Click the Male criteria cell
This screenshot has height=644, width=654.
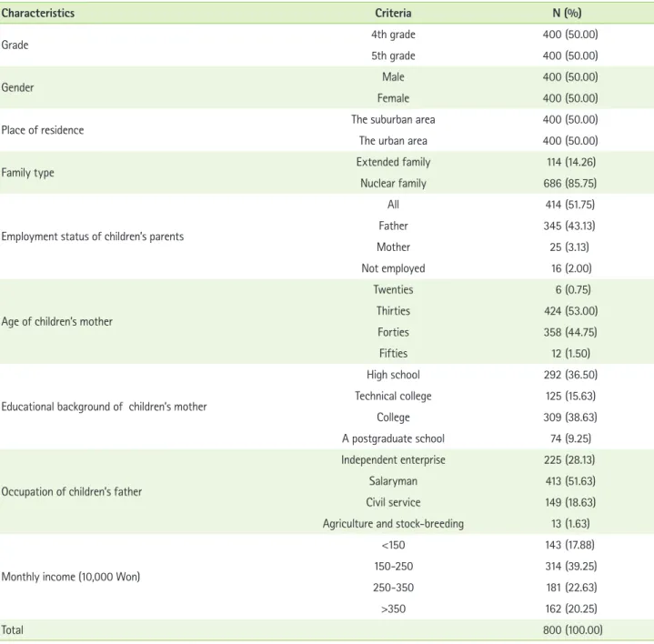click(393, 76)
